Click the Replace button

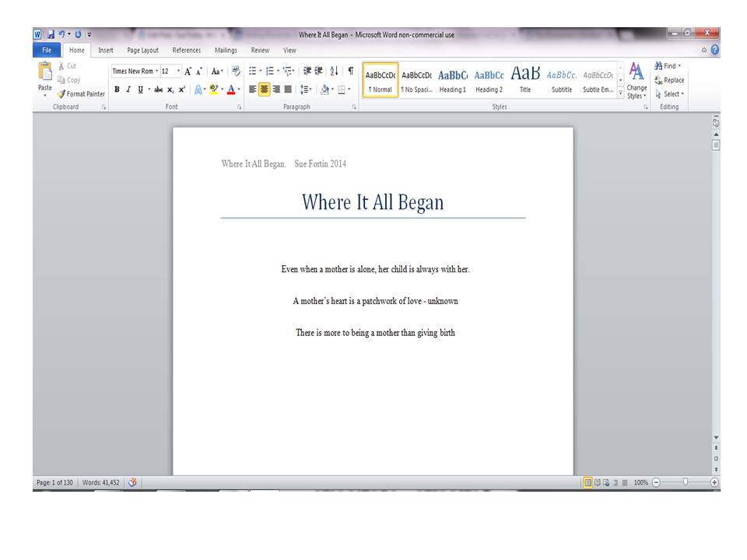(669, 80)
